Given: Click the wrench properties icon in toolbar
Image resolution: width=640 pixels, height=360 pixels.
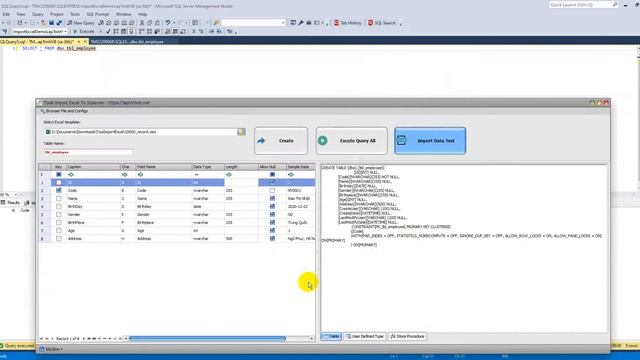Looking at the screenshot, I should [x=301, y=23].
